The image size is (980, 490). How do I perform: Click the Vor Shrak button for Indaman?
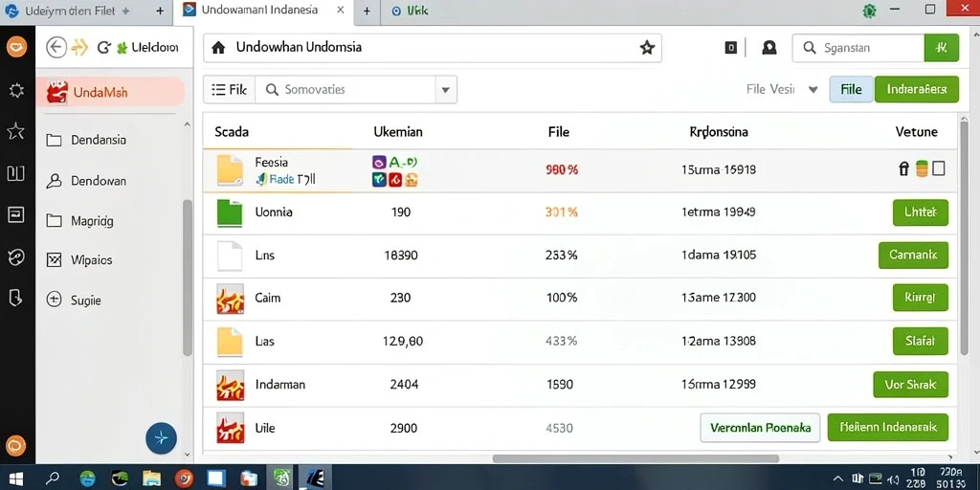pos(911,385)
